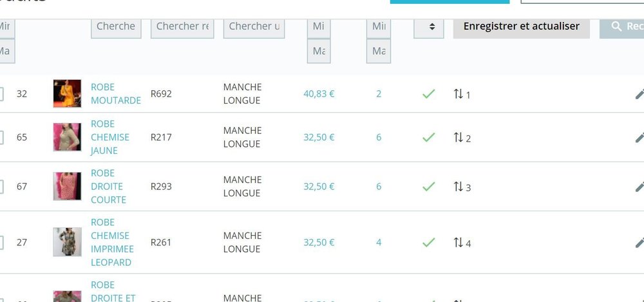This screenshot has height=302, width=644.
Task: Open pencil edit icon for ROBE CHEMISE JAUNE
Action: click(639, 137)
